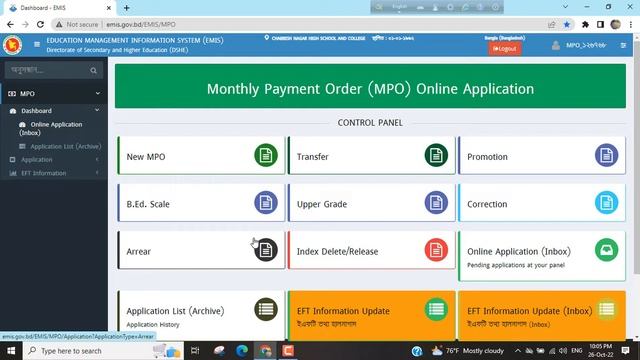Open the user profile icon in the header
The width and height of the screenshot is (640, 360).
pos(556,45)
